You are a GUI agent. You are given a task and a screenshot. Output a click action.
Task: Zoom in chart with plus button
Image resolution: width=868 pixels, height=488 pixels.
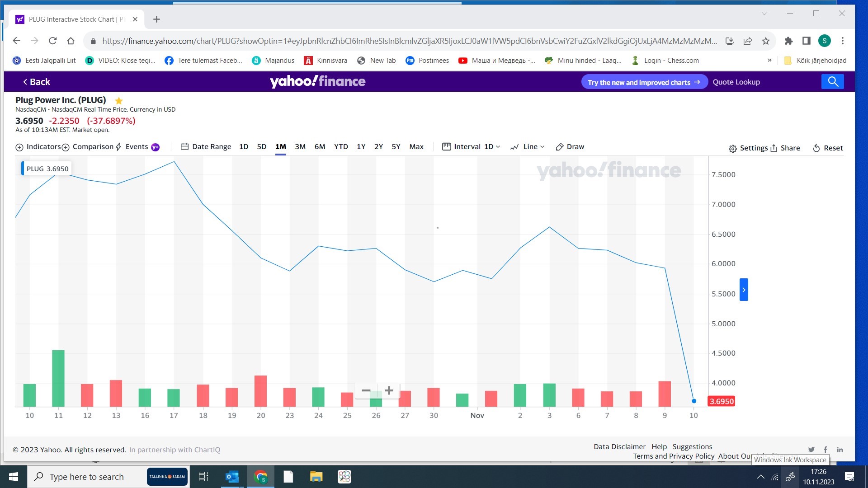tap(389, 390)
